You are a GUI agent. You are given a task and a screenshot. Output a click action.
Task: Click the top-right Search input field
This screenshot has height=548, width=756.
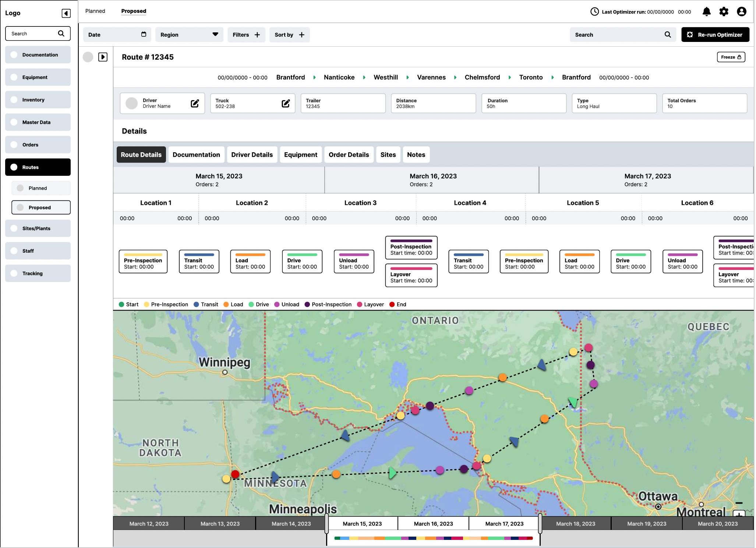coord(623,35)
